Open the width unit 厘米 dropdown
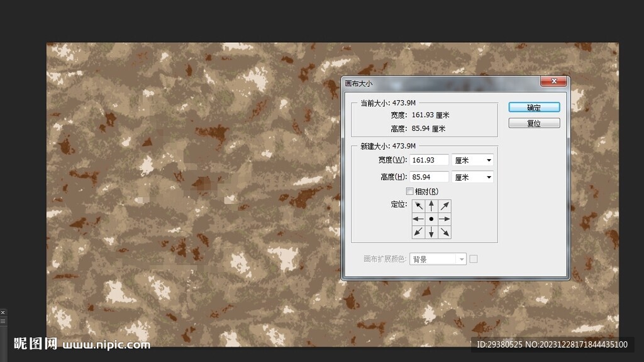Screen dimensions: 644x362 pos(473,160)
